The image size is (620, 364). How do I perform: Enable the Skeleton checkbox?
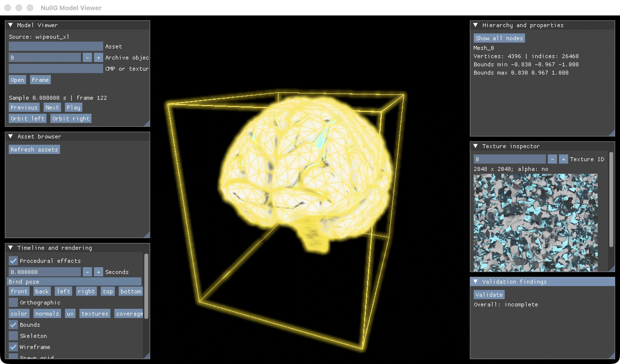(x=13, y=336)
